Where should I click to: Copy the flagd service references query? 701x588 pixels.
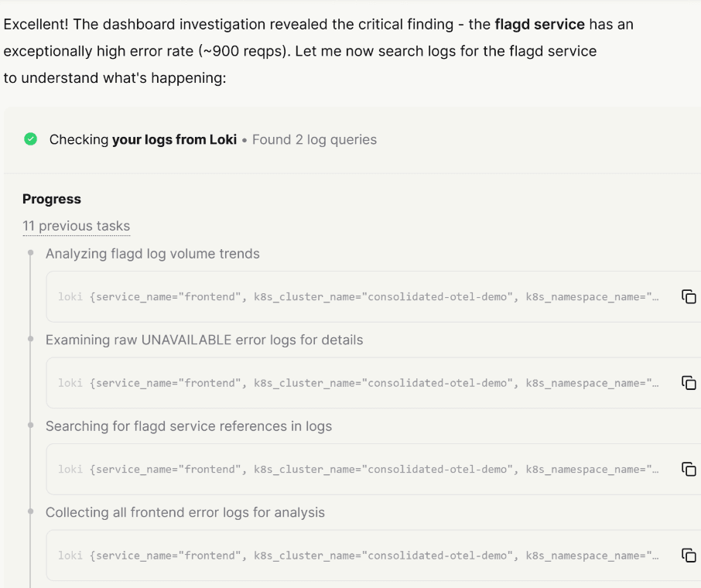click(x=688, y=469)
